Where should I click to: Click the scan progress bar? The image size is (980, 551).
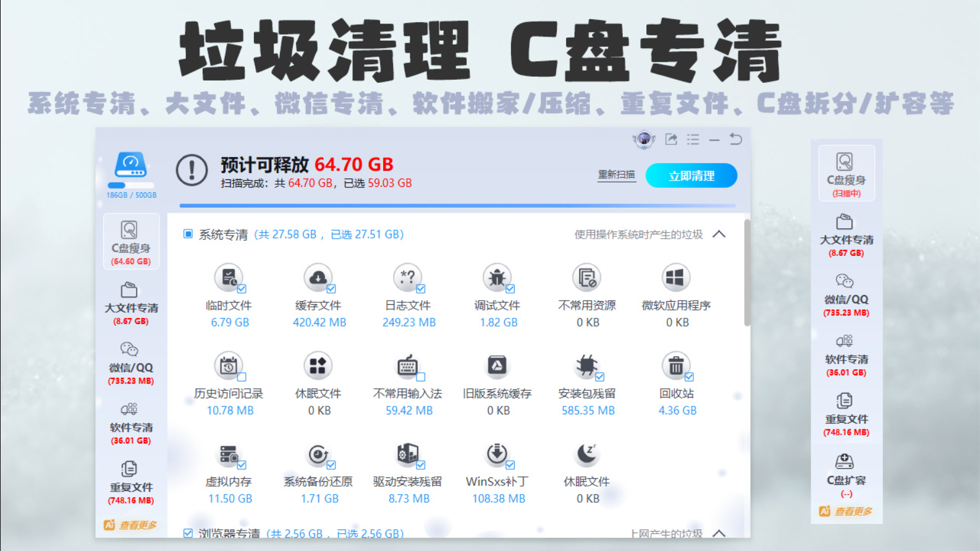457,205
